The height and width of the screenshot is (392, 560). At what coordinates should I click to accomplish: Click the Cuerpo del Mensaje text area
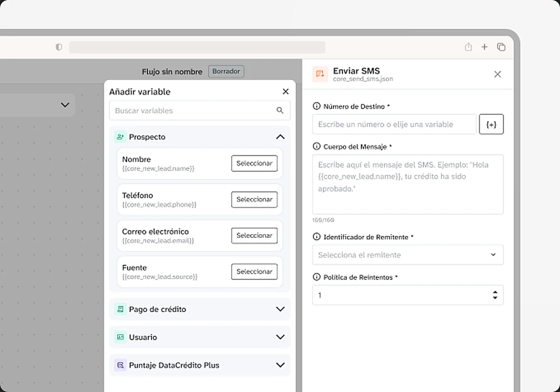tap(408, 184)
